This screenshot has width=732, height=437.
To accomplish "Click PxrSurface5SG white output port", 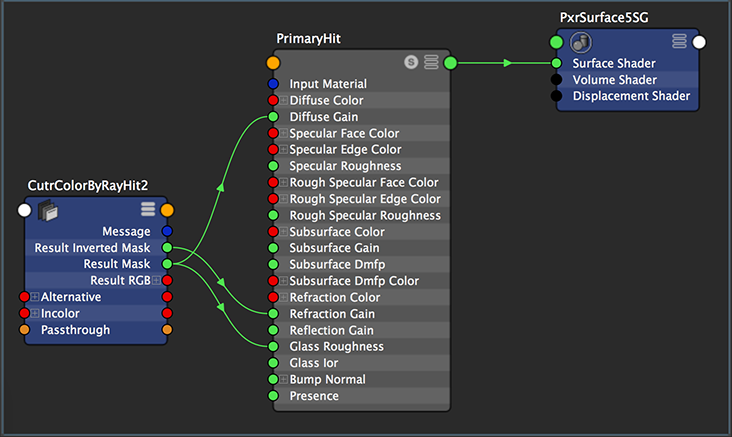I will click(699, 42).
